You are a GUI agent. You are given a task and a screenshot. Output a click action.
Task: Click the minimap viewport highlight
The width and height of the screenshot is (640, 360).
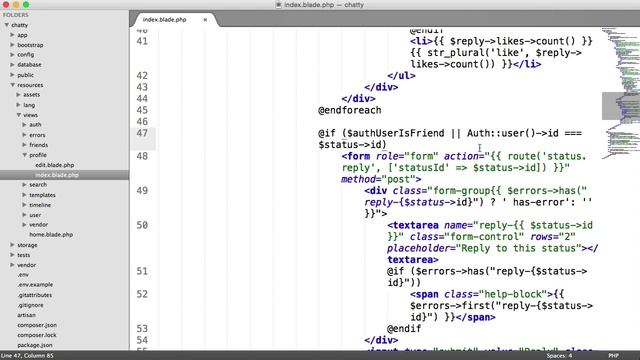point(621,106)
